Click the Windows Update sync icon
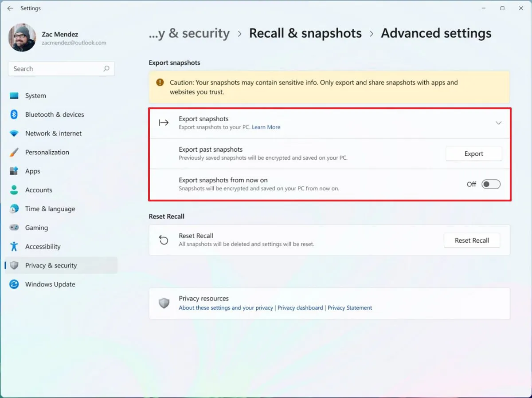Image resolution: width=532 pixels, height=398 pixels. (x=13, y=284)
